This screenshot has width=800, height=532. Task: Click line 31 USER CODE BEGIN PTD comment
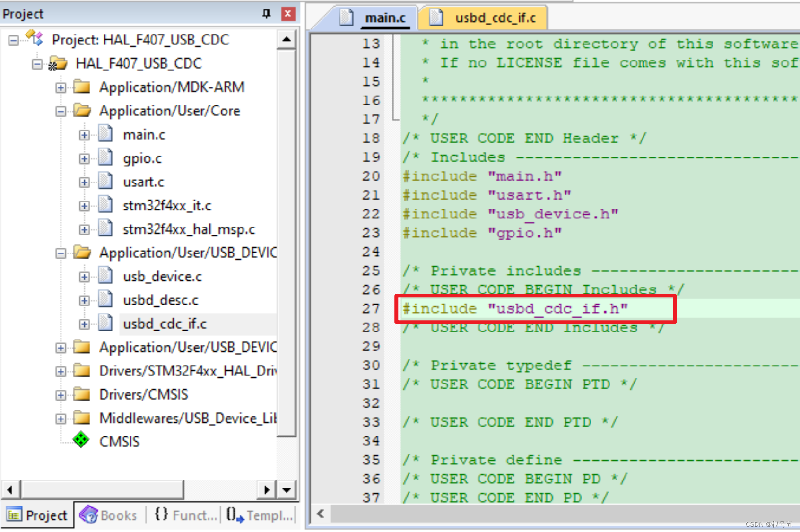tap(520, 384)
